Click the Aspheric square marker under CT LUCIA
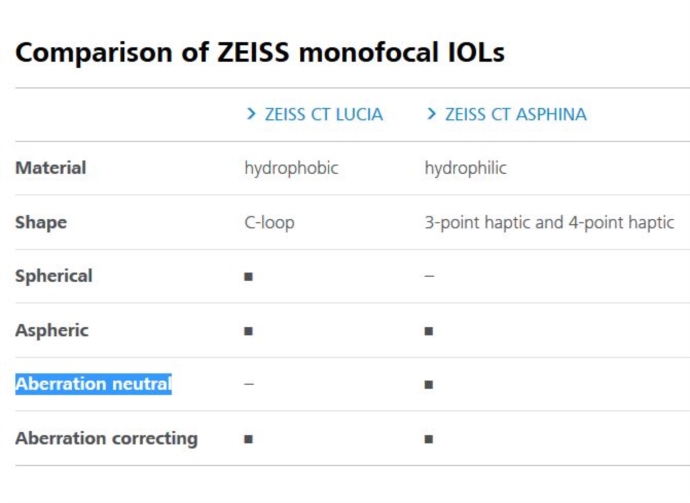Image resolution: width=690 pixels, height=503 pixels. coord(249,331)
